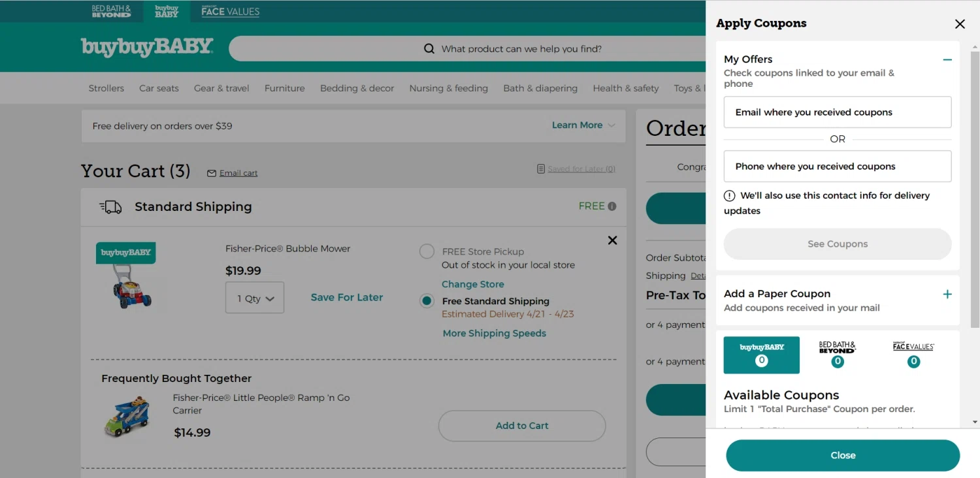Open the Bath & diapering menu
Screen dimensions: 980x478
coord(540,88)
